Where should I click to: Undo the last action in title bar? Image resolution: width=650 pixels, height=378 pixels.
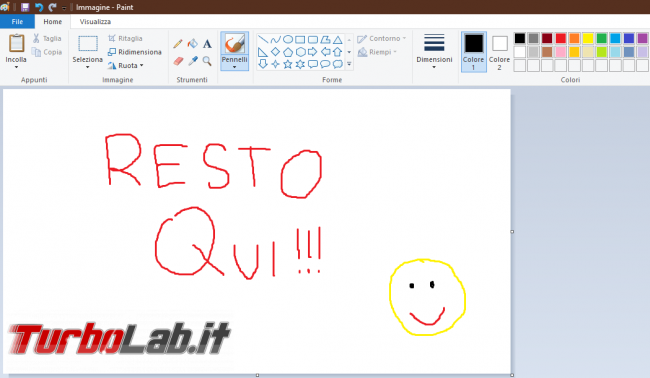[39, 7]
